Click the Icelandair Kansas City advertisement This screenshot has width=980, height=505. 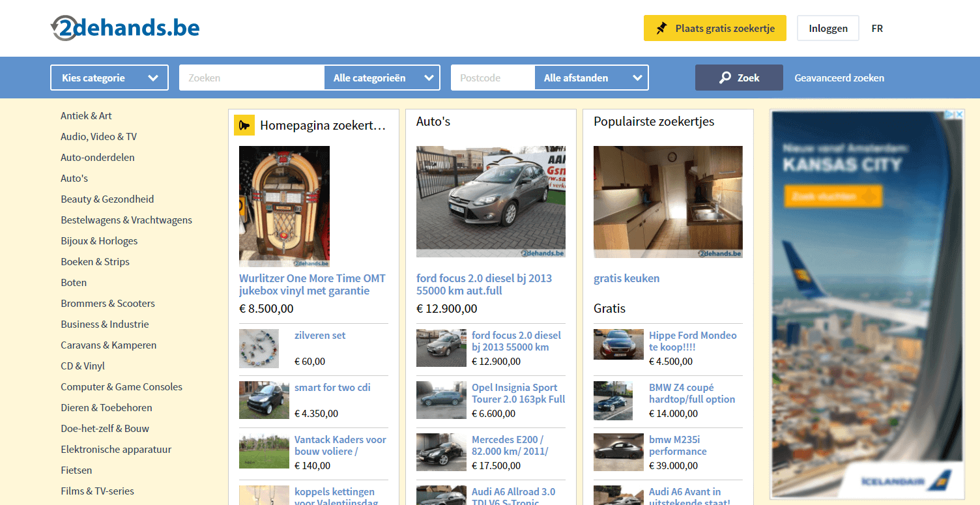[x=867, y=304]
